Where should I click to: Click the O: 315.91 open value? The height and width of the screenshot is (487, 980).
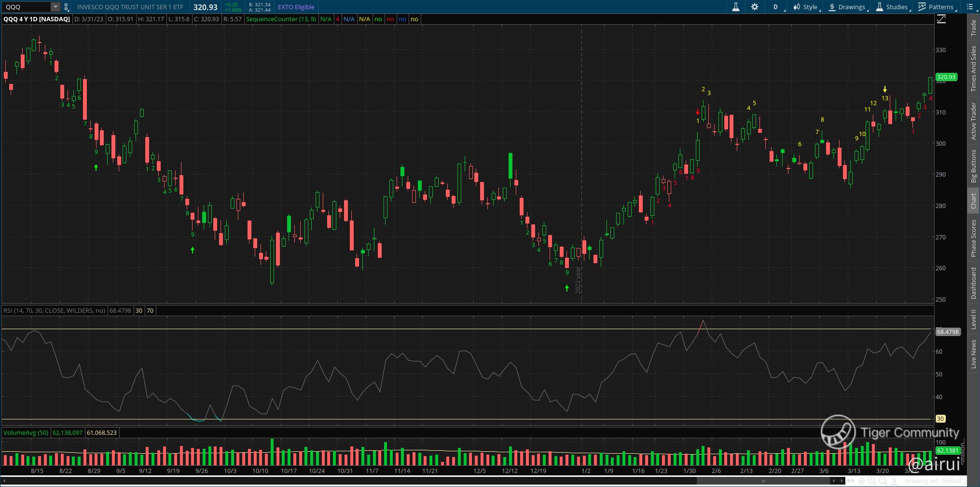[x=121, y=19]
